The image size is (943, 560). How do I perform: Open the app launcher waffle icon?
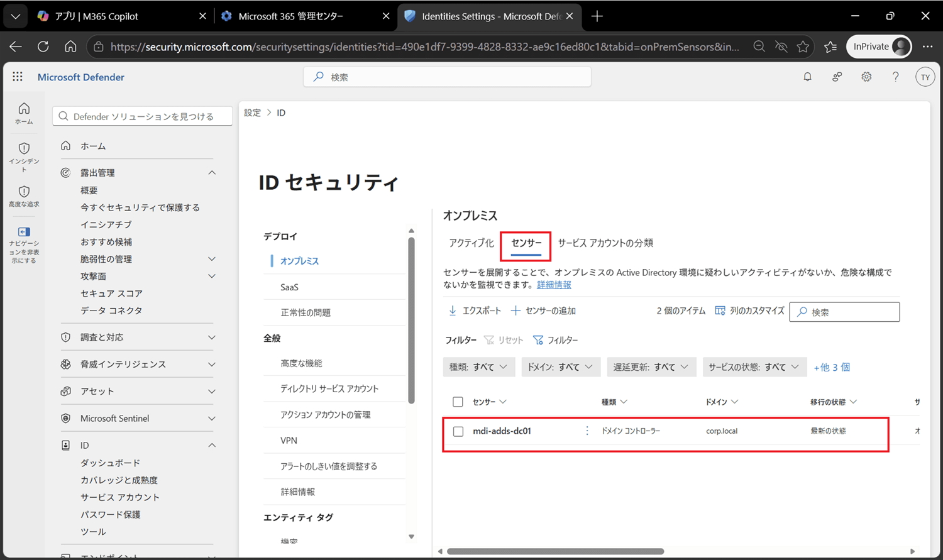click(18, 77)
